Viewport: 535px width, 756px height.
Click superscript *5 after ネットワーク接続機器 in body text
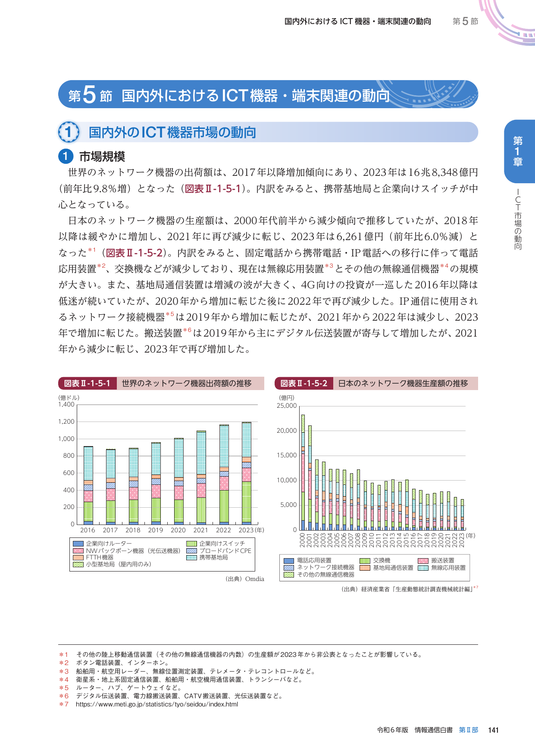(170, 314)
